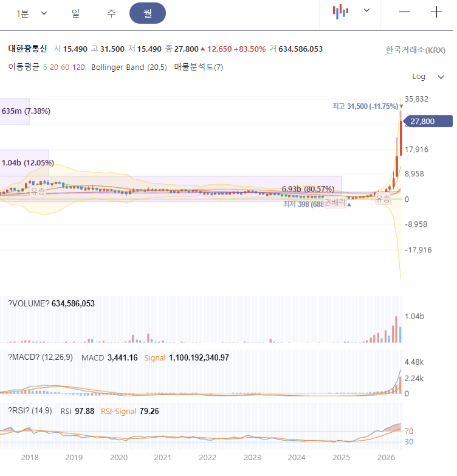Click the 한국거래소(KRX) exchange label
This screenshot has height=476, width=457.
coord(415,50)
